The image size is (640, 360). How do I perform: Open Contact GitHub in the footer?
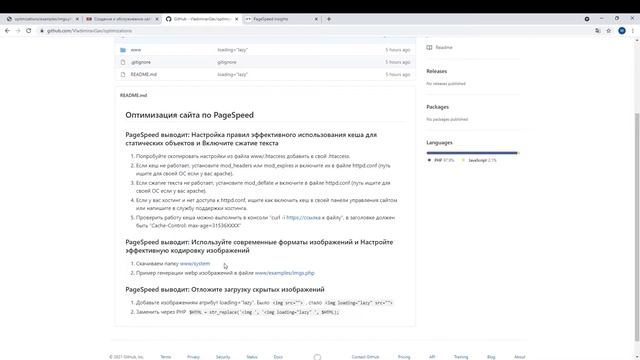click(x=365, y=357)
